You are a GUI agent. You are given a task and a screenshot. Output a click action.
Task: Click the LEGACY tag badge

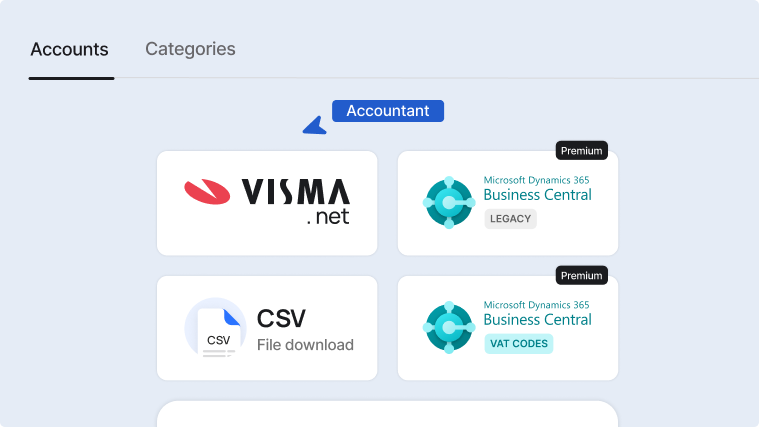click(x=511, y=219)
